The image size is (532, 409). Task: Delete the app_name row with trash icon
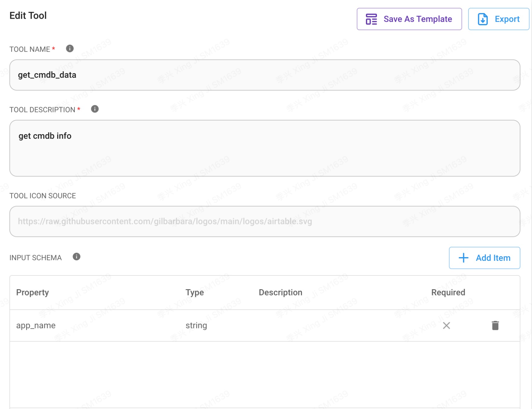(x=495, y=325)
